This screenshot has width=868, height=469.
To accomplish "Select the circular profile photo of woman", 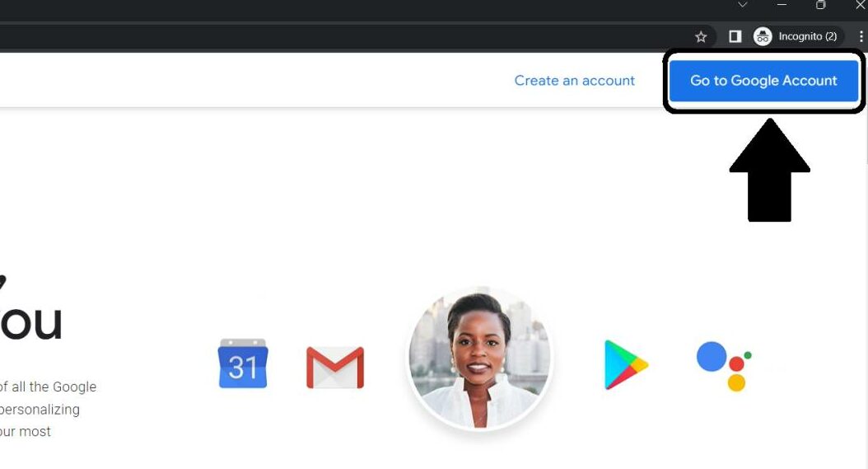I will point(479,358).
